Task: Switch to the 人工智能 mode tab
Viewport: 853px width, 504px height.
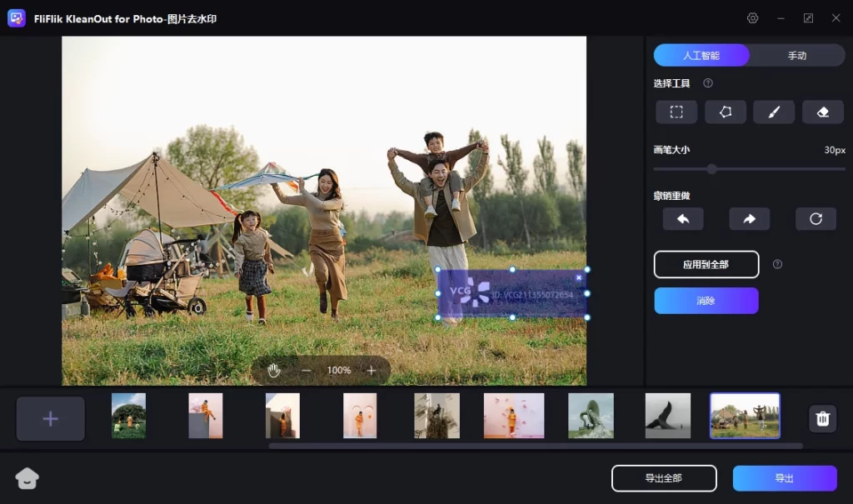Action: (701, 56)
